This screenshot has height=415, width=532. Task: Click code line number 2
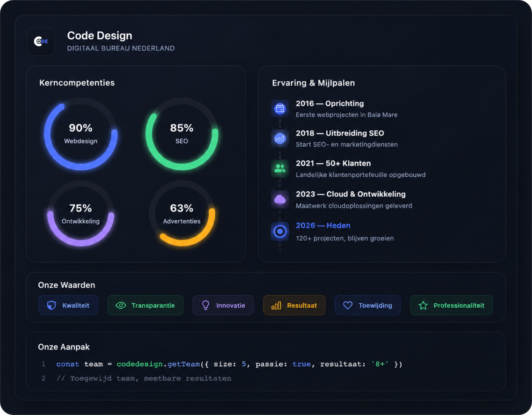(43, 378)
